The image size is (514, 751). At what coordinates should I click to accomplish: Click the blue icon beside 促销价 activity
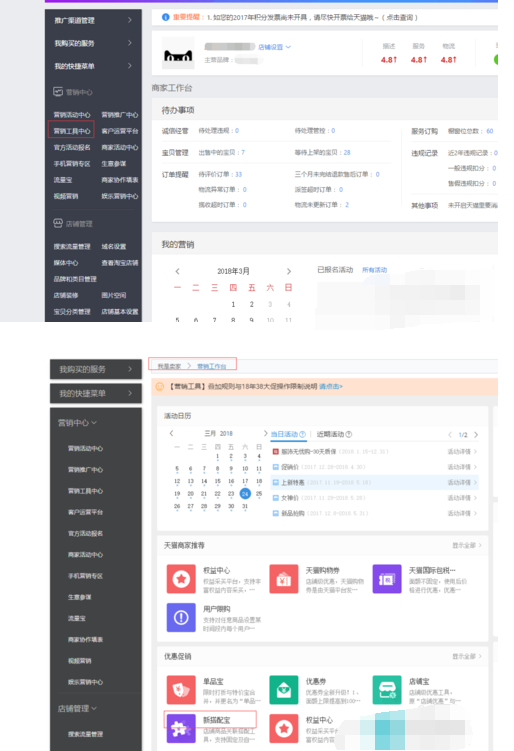pyautogui.click(x=275, y=467)
